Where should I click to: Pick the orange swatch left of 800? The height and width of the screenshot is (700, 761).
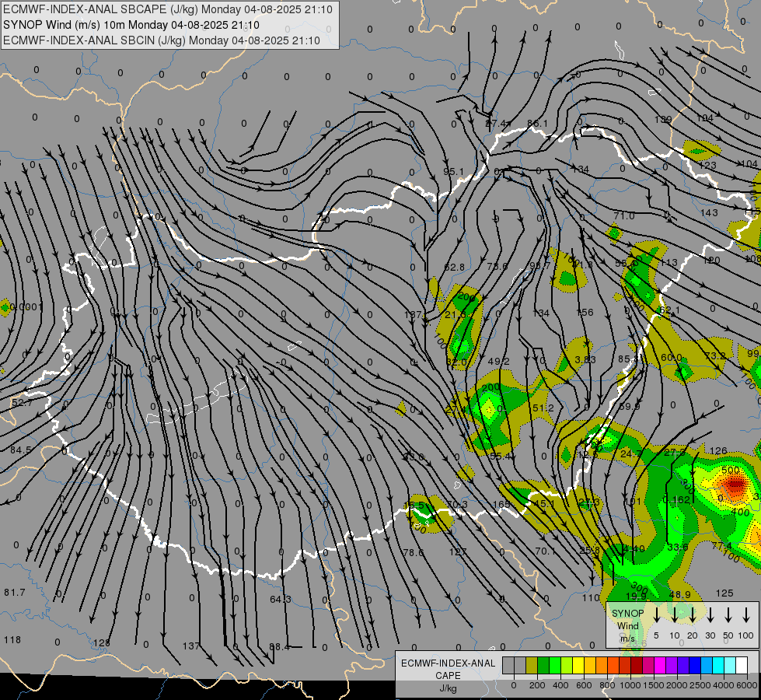point(602,666)
